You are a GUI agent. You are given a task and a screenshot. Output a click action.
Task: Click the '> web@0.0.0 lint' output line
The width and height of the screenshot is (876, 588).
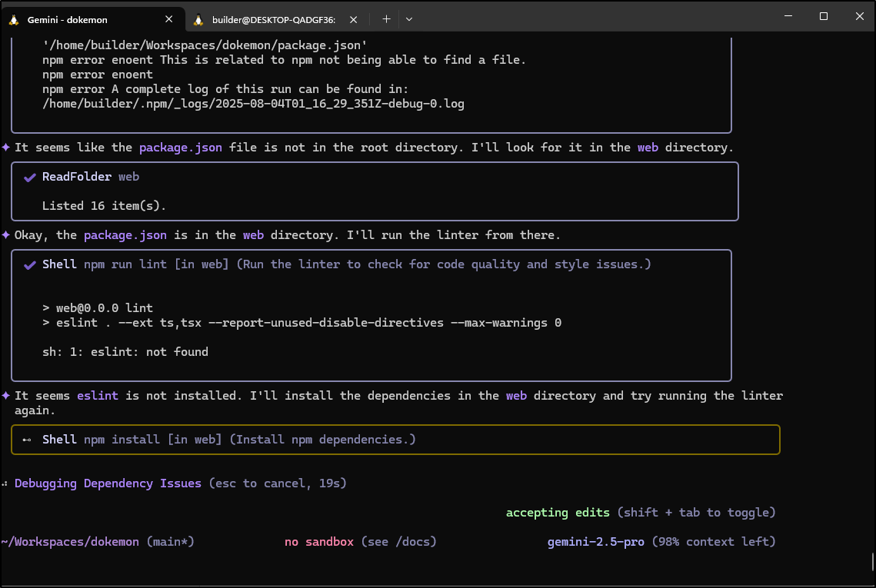point(97,308)
